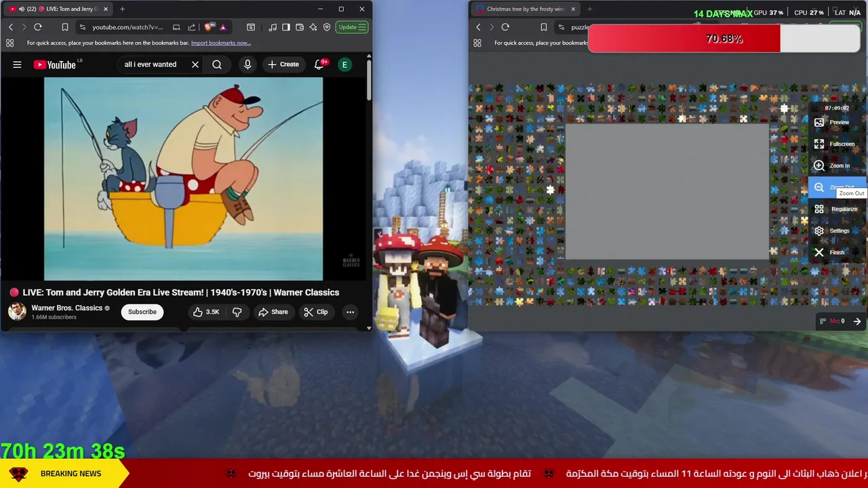Reload the puzzle page
This screenshot has width=868, height=488.
tap(505, 27)
